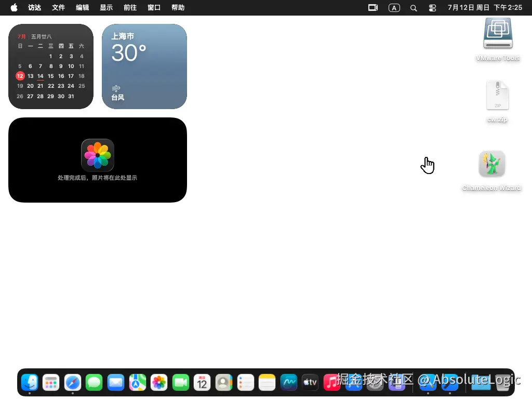Screen dimensions: 532x399
Task: Select the VMware Tools disk icon
Action: tap(498, 33)
